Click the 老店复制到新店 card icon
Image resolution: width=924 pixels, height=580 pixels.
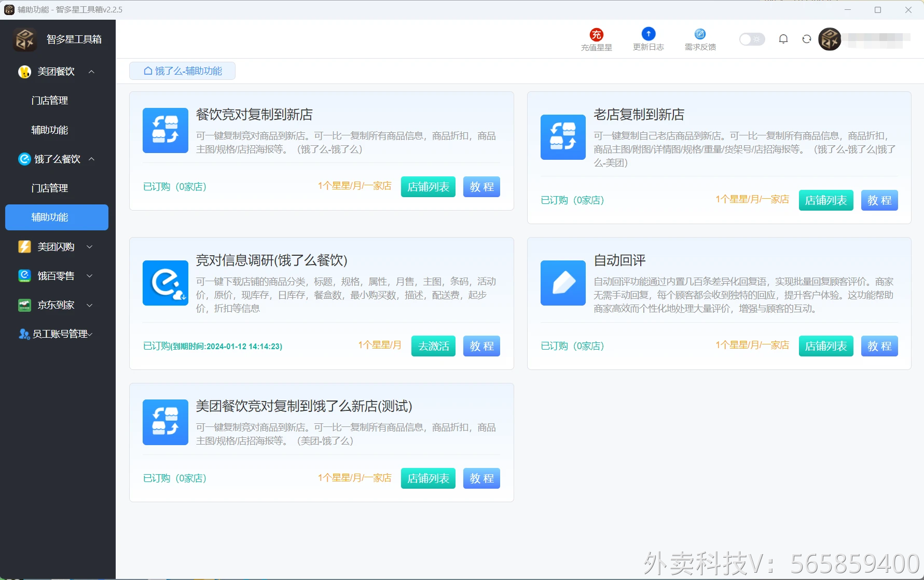pyautogui.click(x=563, y=137)
